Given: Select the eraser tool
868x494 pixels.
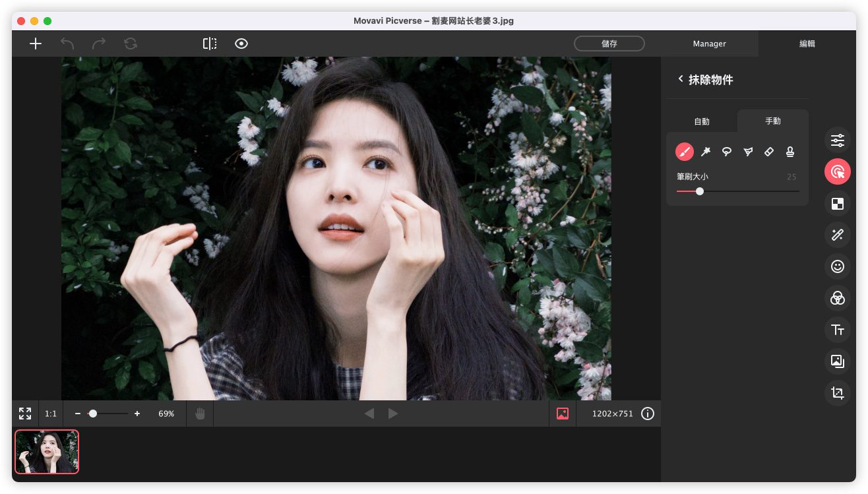Looking at the screenshot, I should pyautogui.click(x=769, y=152).
